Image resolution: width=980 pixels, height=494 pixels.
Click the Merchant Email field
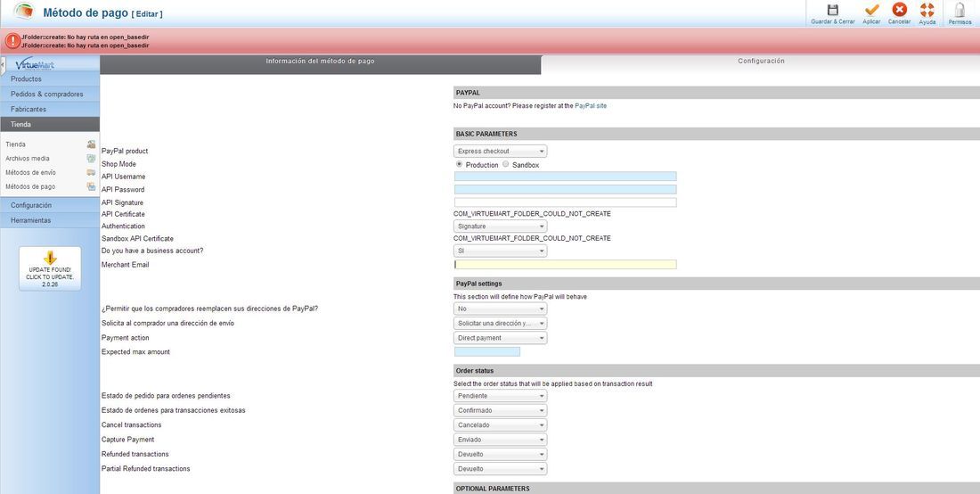(x=565, y=265)
